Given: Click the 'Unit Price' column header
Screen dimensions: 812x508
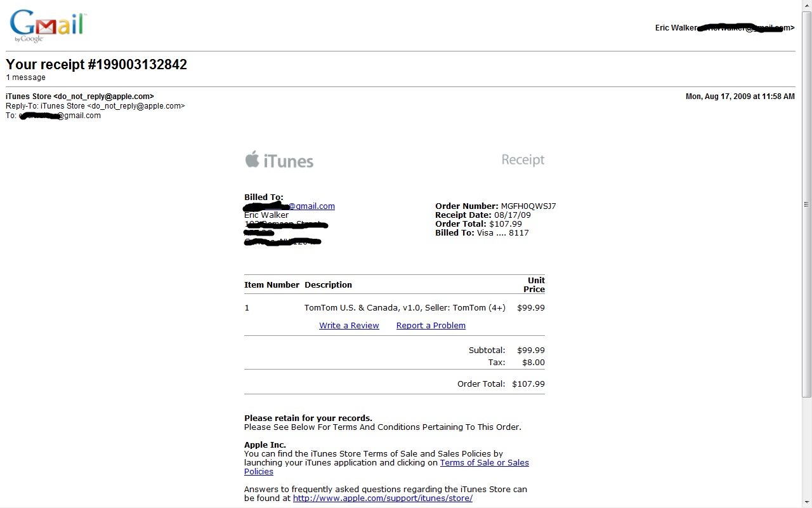Looking at the screenshot, I should tap(534, 284).
